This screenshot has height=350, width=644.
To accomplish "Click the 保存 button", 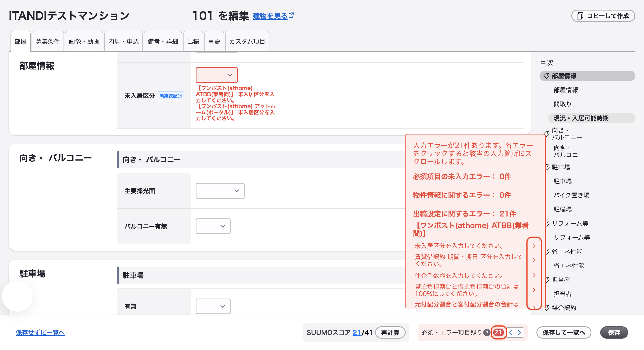I will 614,332.
